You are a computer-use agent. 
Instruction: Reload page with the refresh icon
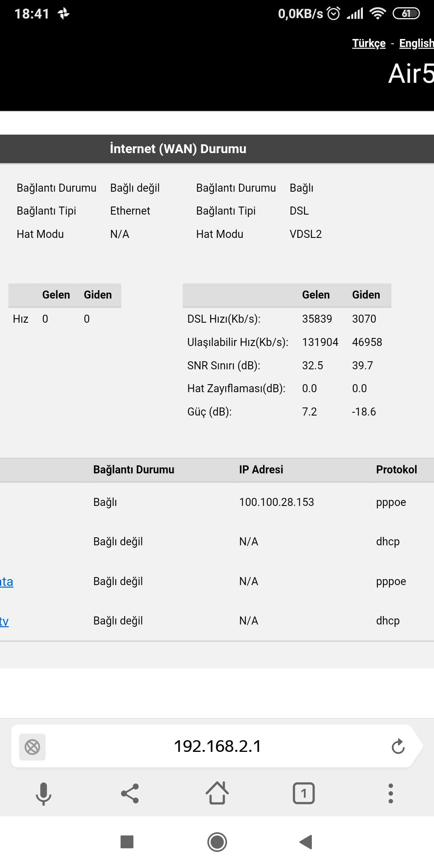pyautogui.click(x=398, y=746)
